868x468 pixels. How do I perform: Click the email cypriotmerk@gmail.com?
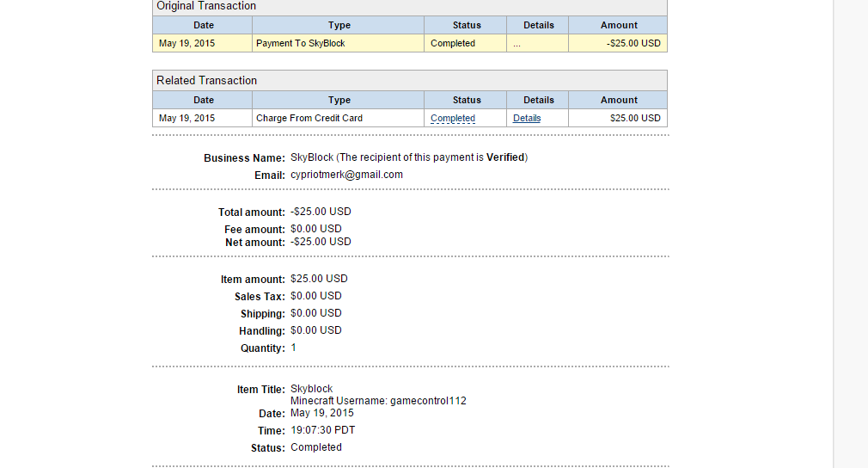[x=346, y=175]
